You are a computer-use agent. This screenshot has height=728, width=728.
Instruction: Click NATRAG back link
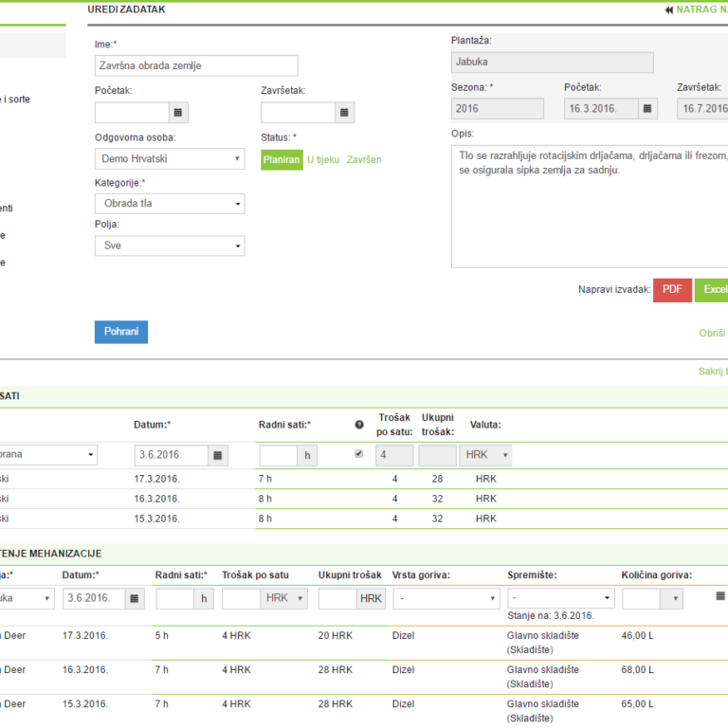[701, 9]
